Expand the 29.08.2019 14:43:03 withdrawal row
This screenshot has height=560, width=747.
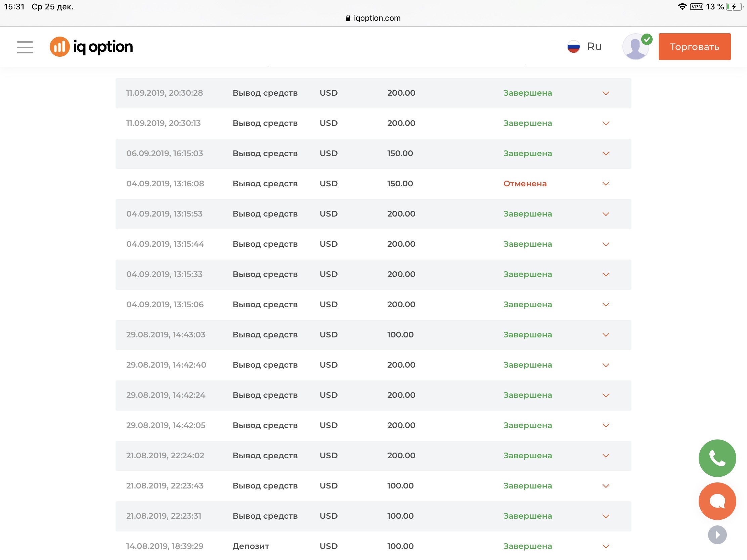click(x=606, y=335)
